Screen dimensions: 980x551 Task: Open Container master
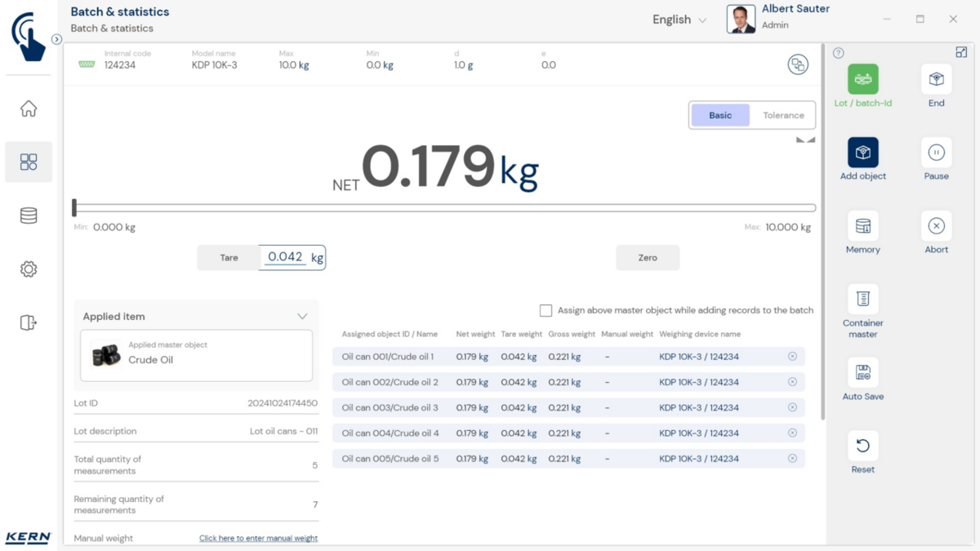coord(862,300)
